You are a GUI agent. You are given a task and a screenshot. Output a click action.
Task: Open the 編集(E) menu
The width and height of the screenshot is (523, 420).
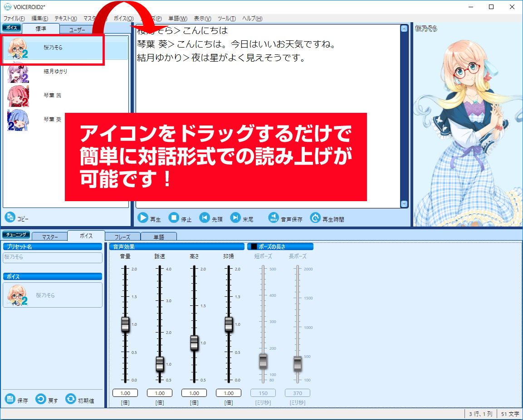pyautogui.click(x=40, y=18)
